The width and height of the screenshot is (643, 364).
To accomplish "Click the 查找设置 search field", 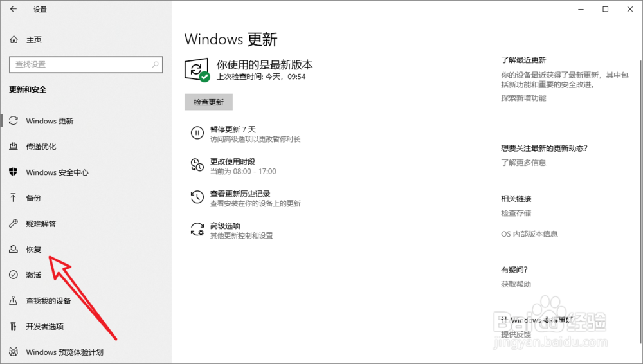I will tap(86, 64).
